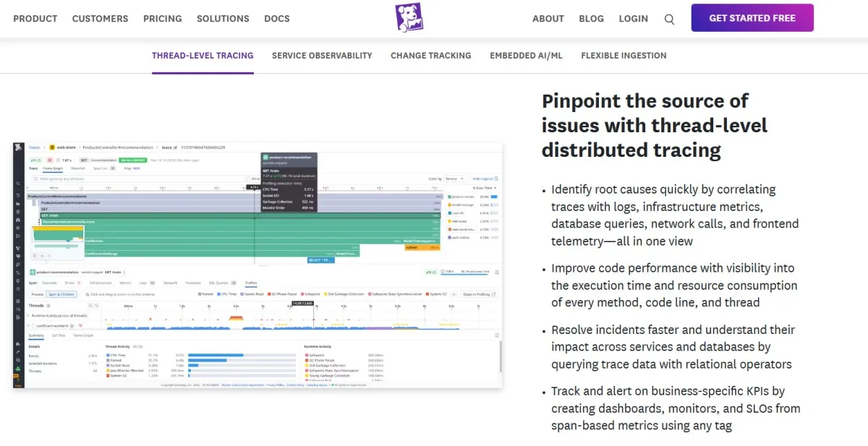Click the search icon in the Threads panel
The image size is (868, 446).
[x=90, y=304]
